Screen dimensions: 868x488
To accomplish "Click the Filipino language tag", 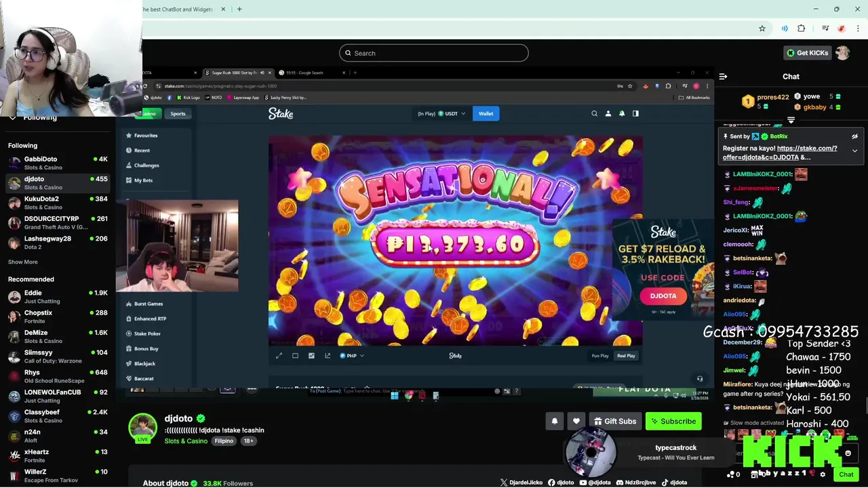I will (x=224, y=441).
